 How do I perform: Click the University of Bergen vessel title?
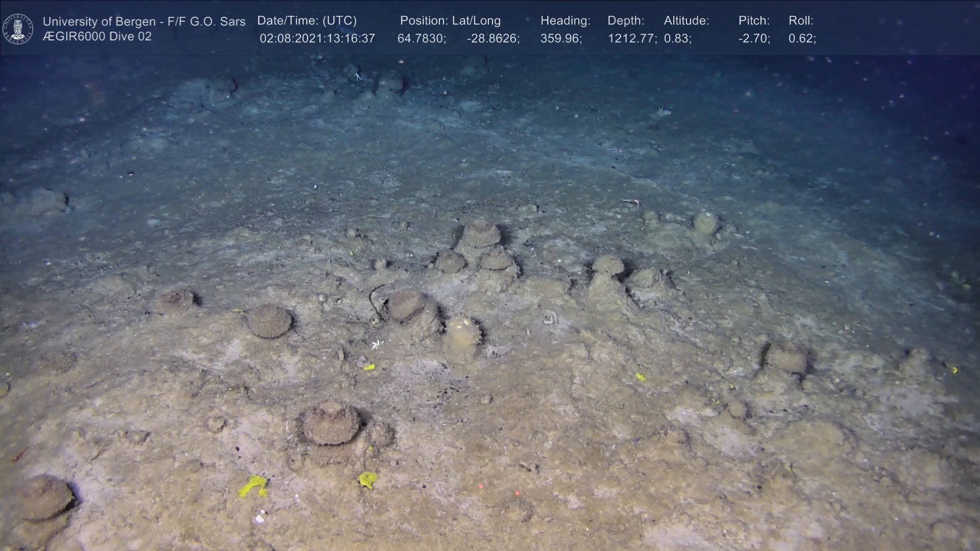tap(144, 21)
